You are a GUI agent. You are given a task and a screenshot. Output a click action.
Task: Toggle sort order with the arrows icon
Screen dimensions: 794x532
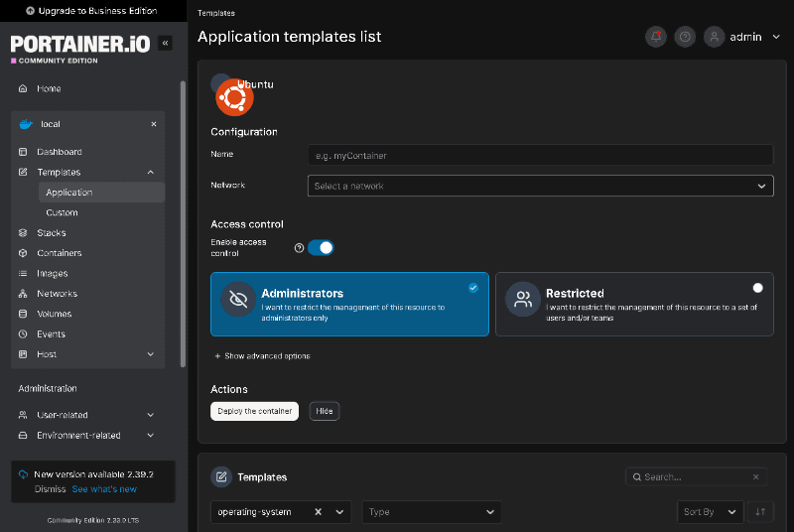click(760, 512)
